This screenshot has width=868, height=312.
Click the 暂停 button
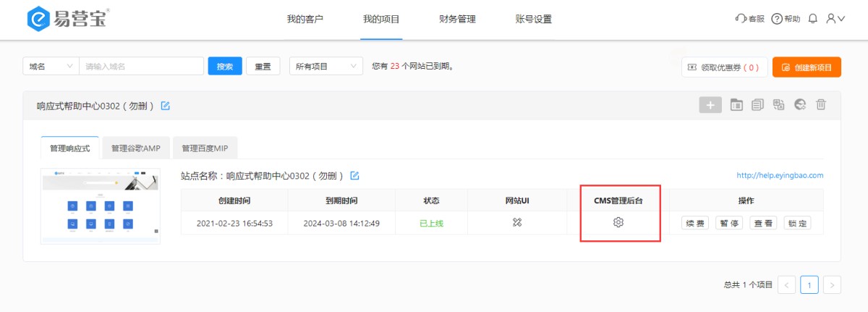(x=729, y=223)
